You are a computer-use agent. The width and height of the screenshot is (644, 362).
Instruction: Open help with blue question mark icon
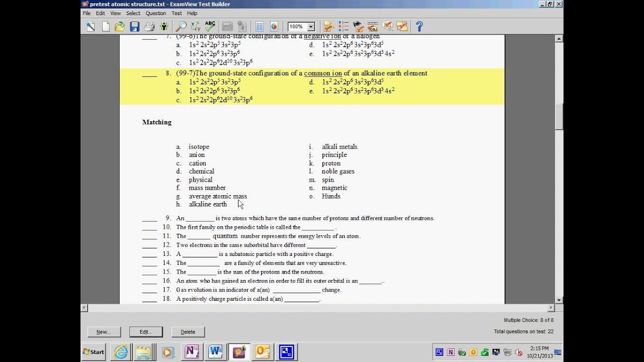(419, 27)
